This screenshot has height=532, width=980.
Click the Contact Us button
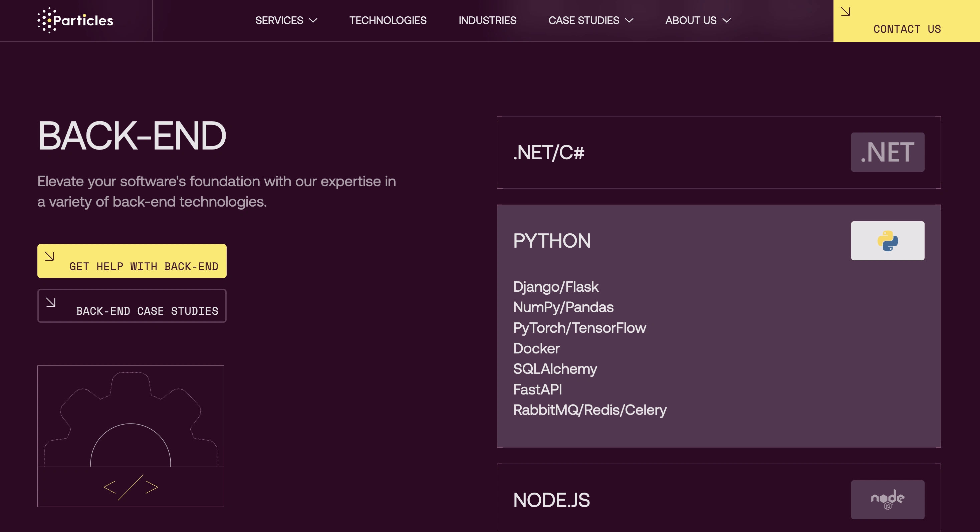907,29
